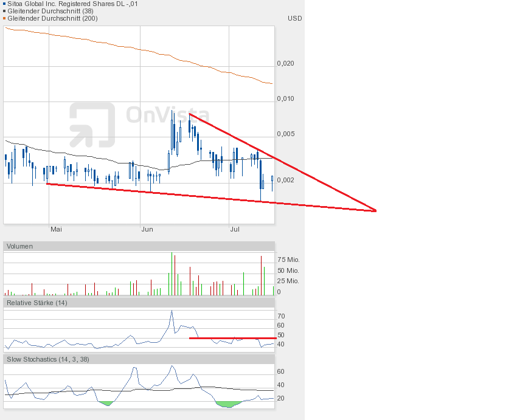Click the Sitoa Global Inc. Registered Shares legend label

(x=72, y=4)
